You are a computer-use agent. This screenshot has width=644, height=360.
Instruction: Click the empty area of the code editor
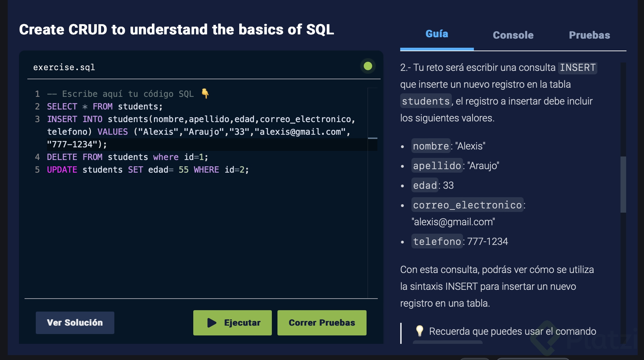tap(196, 239)
